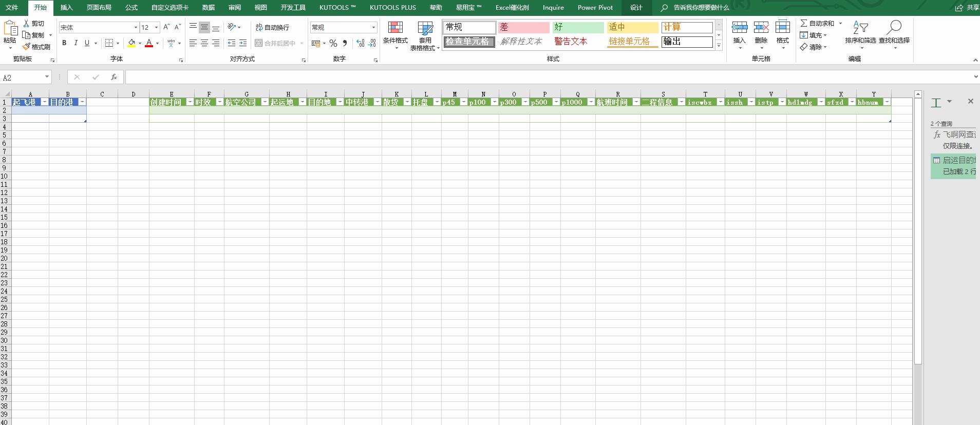This screenshot has height=425, width=980.
Task: Click the 告诉我你想要做什么 search box
Action: point(701,8)
